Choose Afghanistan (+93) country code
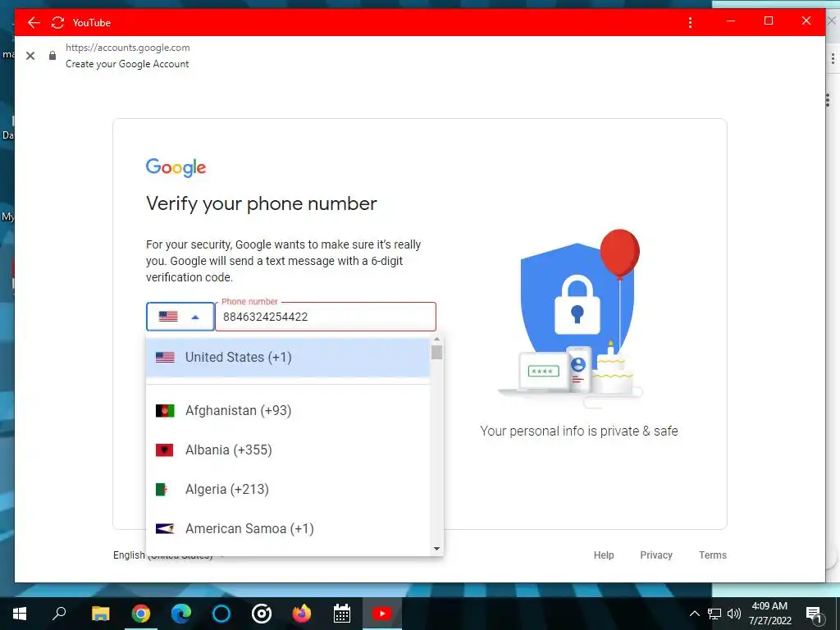The image size is (840, 630). pyautogui.click(x=288, y=411)
